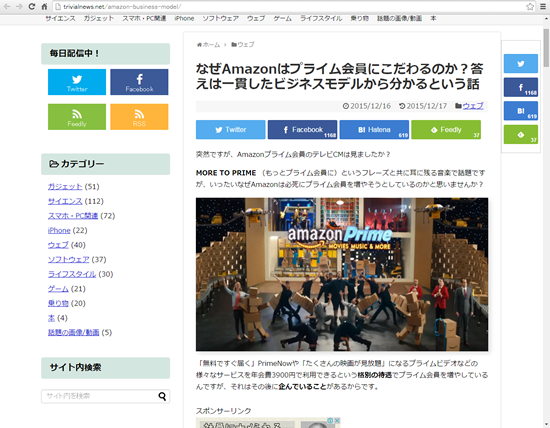Click the ウェブ category link beside dates

pyautogui.click(x=473, y=106)
